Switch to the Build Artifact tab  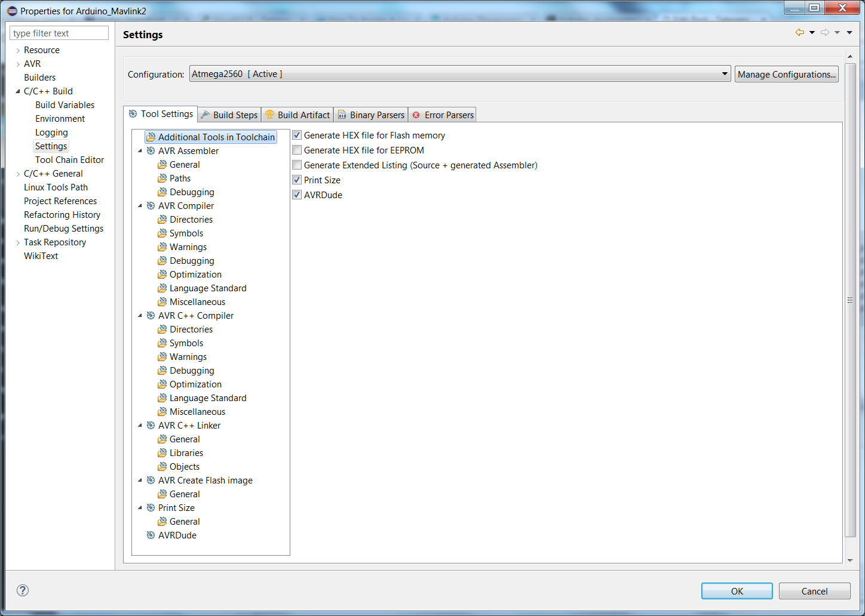[297, 115]
